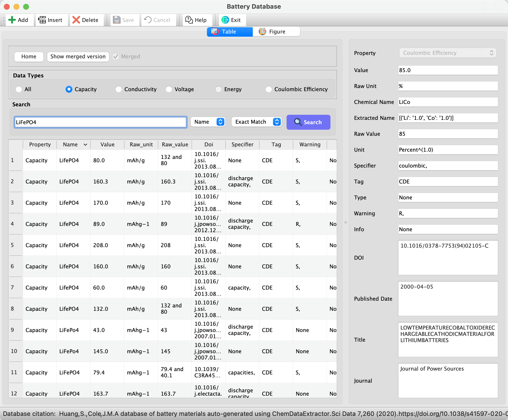Click the green plus Add icon

point(12,20)
